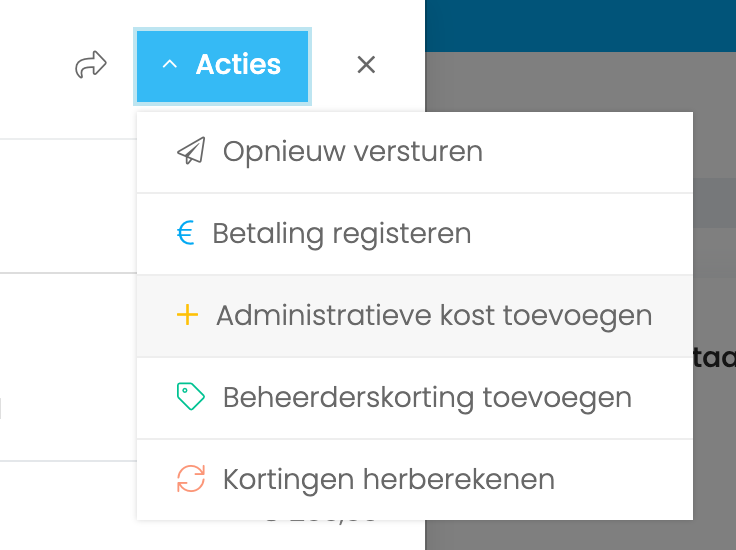
Task: Select Administratieve kost toevoegen option
Action: pos(414,316)
